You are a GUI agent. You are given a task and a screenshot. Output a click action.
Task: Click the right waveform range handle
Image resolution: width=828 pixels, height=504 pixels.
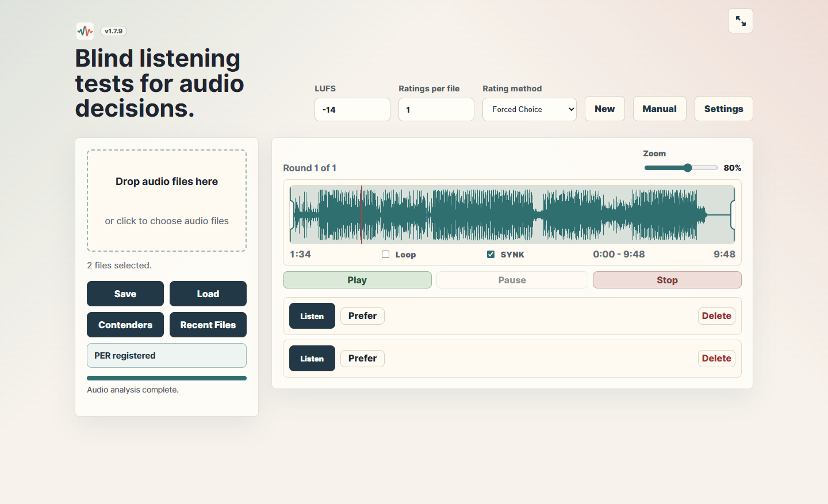tap(733, 215)
